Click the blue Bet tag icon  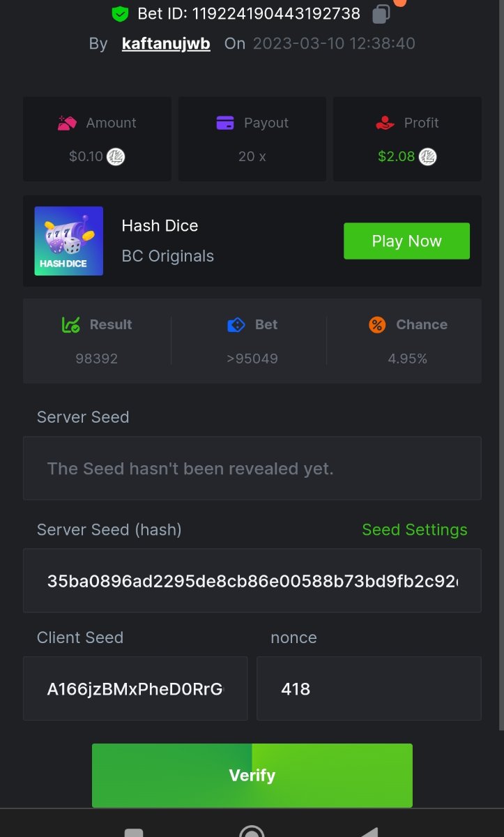click(x=236, y=325)
